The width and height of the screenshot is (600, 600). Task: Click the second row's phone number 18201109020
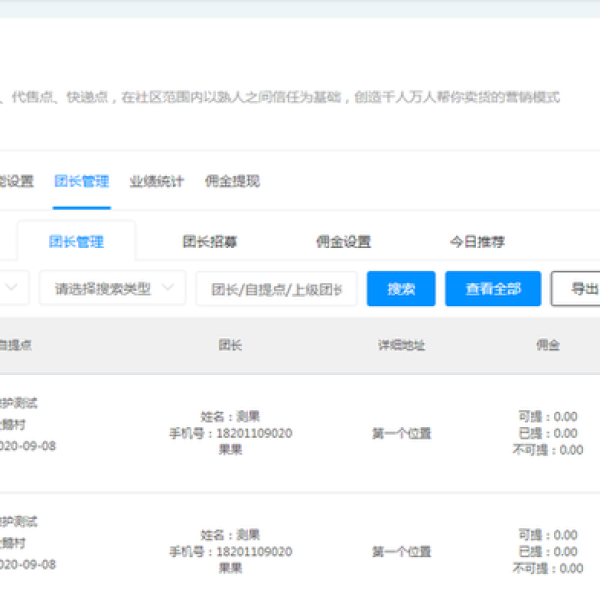[x=231, y=552]
